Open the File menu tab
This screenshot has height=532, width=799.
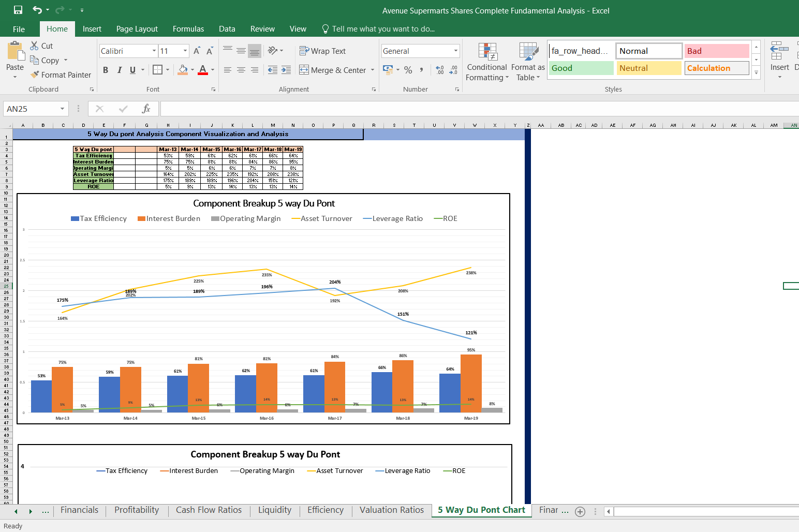tap(19, 29)
